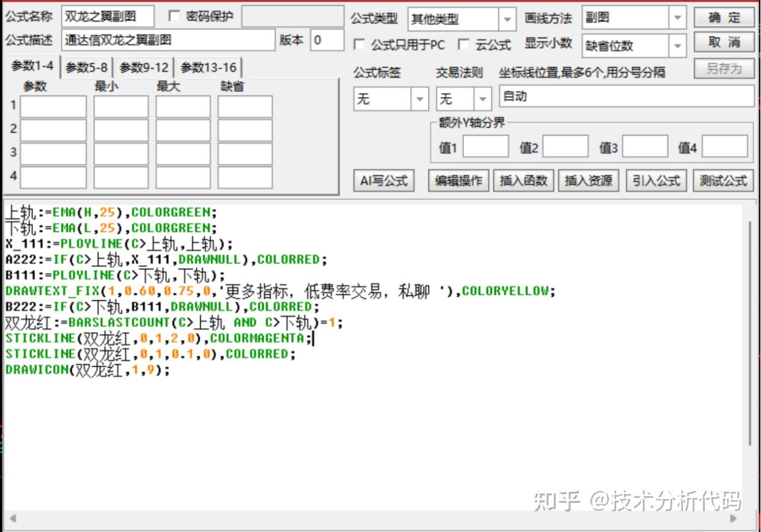Click row 4 parameter name field
The width and height of the screenshot is (761, 532).
tap(53, 177)
